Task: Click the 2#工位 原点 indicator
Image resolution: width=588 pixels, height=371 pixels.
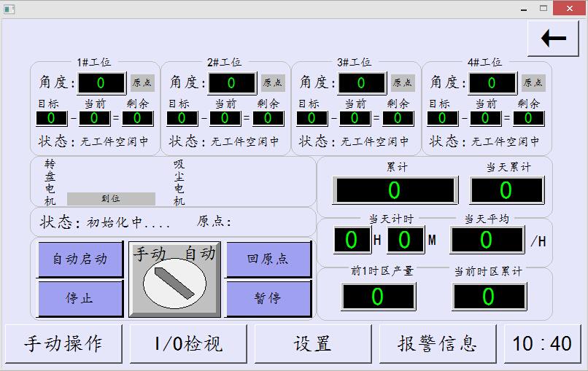Action: click(273, 83)
